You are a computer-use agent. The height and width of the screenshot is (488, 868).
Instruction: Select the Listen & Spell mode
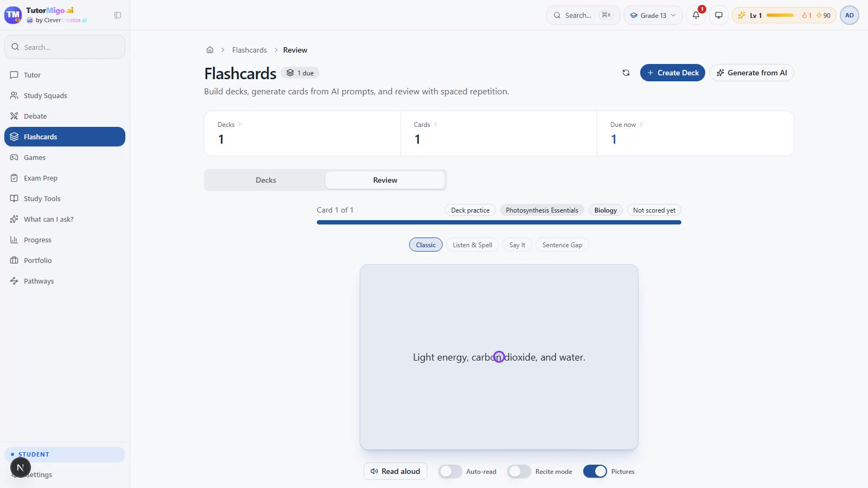[473, 245]
